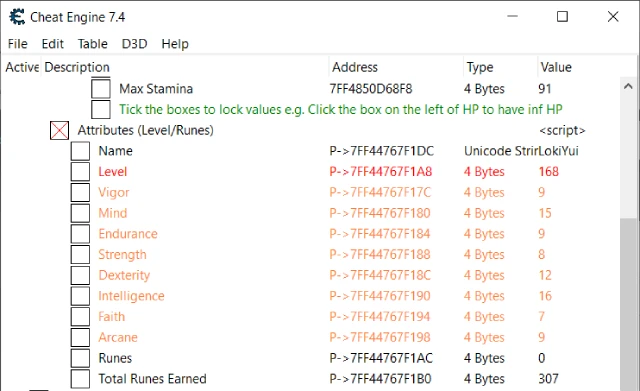Click the scrollbar up arrow

coord(628,86)
